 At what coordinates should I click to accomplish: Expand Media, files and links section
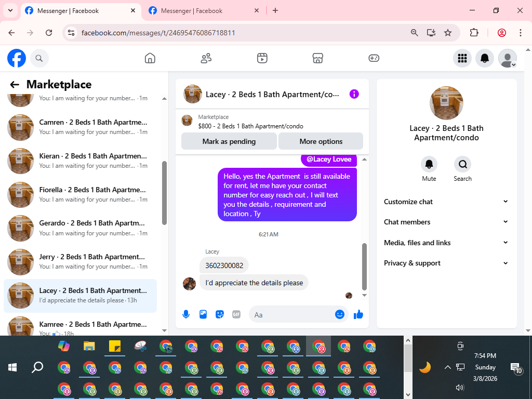point(446,243)
